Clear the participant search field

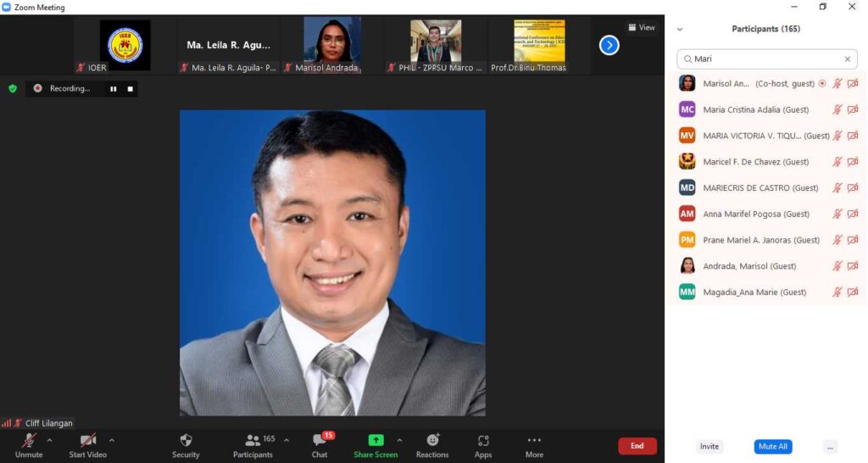coord(847,59)
